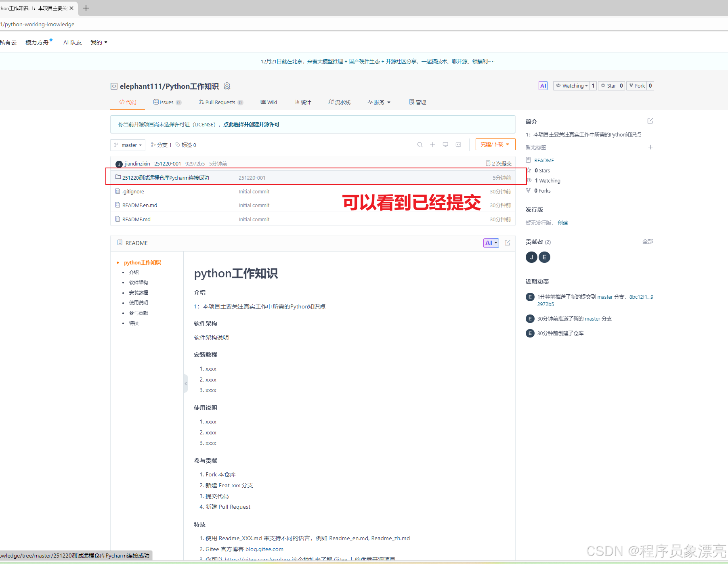Click contributor avatar J

(531, 257)
